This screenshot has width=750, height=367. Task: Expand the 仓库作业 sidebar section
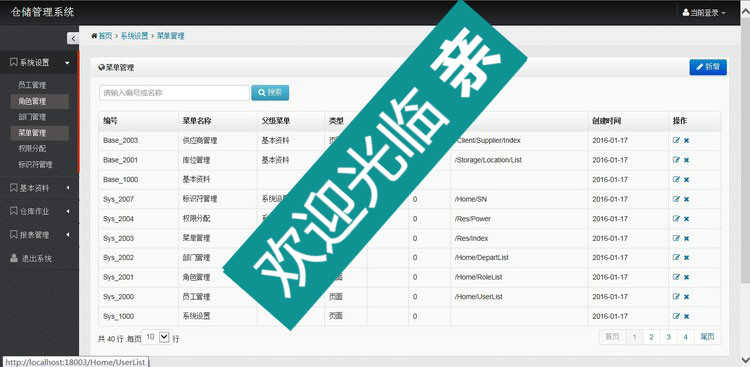39,211
